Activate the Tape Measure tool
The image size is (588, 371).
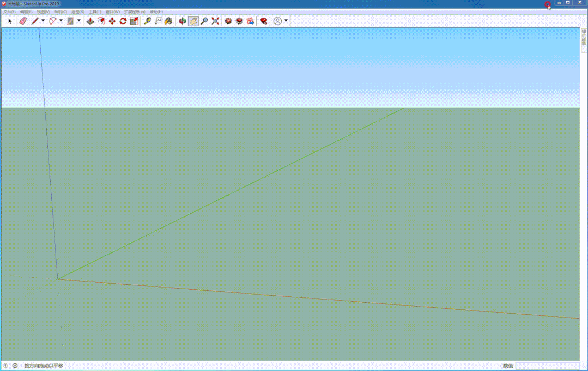147,21
